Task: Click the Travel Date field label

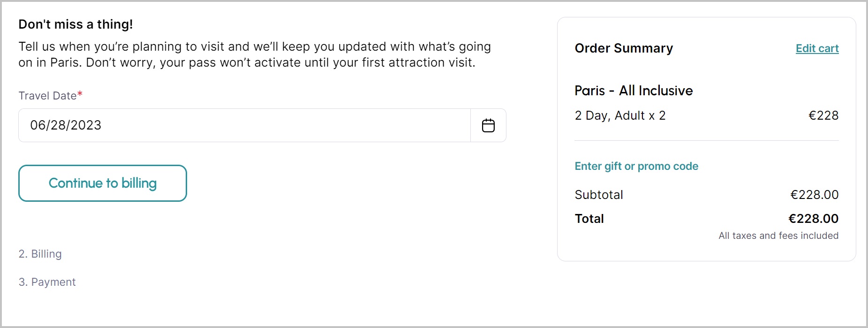Action: [x=47, y=96]
